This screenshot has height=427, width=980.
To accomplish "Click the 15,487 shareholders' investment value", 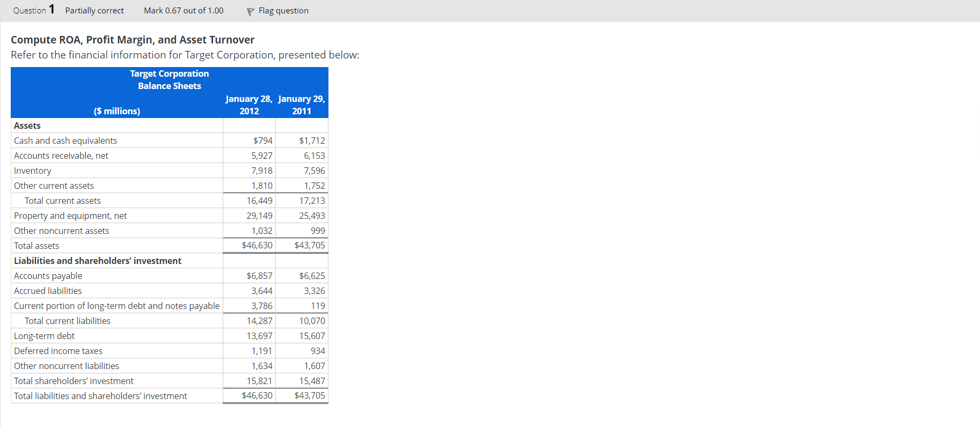I will (x=312, y=381).
